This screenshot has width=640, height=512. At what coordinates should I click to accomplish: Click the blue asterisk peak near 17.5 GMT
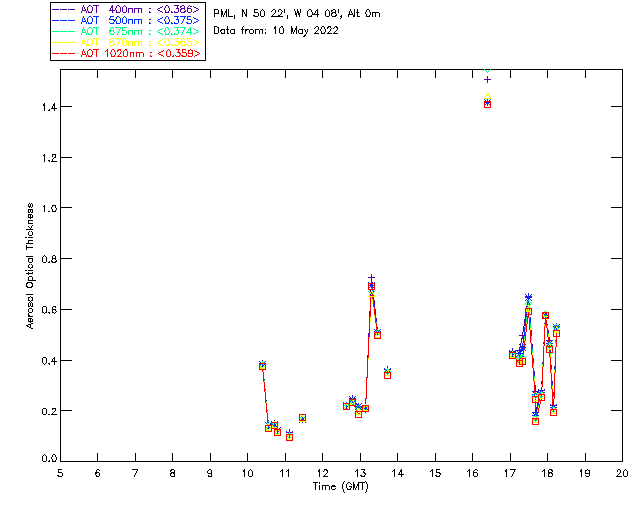click(x=529, y=297)
